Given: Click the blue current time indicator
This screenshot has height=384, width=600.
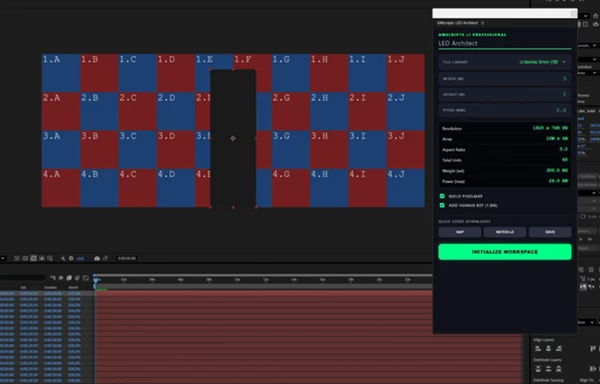Looking at the screenshot, I should pyautogui.click(x=96, y=280).
